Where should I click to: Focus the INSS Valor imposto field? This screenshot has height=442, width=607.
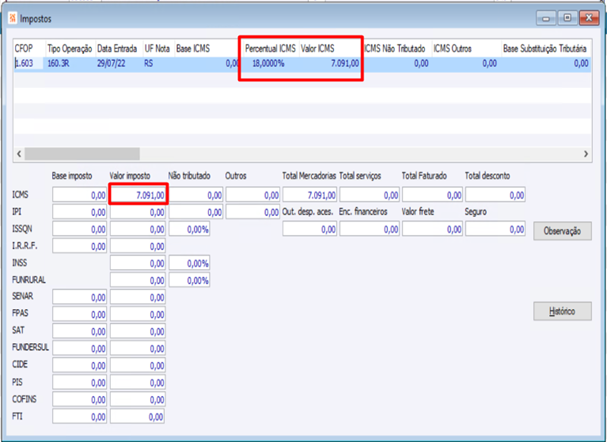138,263
